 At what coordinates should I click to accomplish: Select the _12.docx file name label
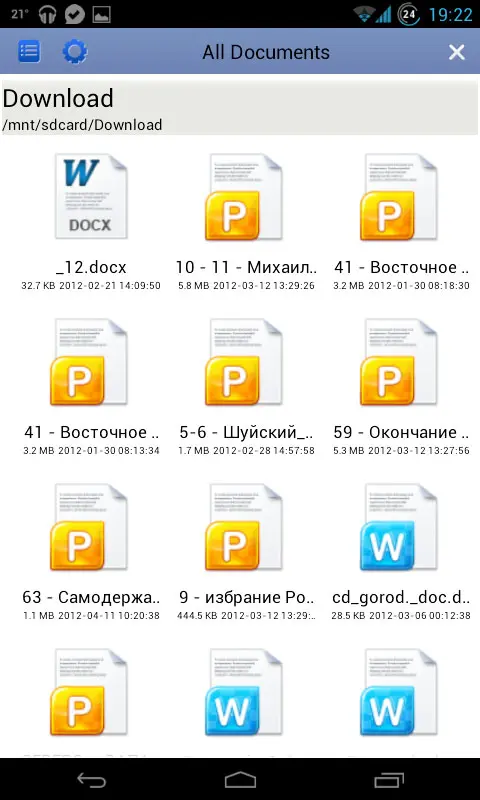point(91,267)
